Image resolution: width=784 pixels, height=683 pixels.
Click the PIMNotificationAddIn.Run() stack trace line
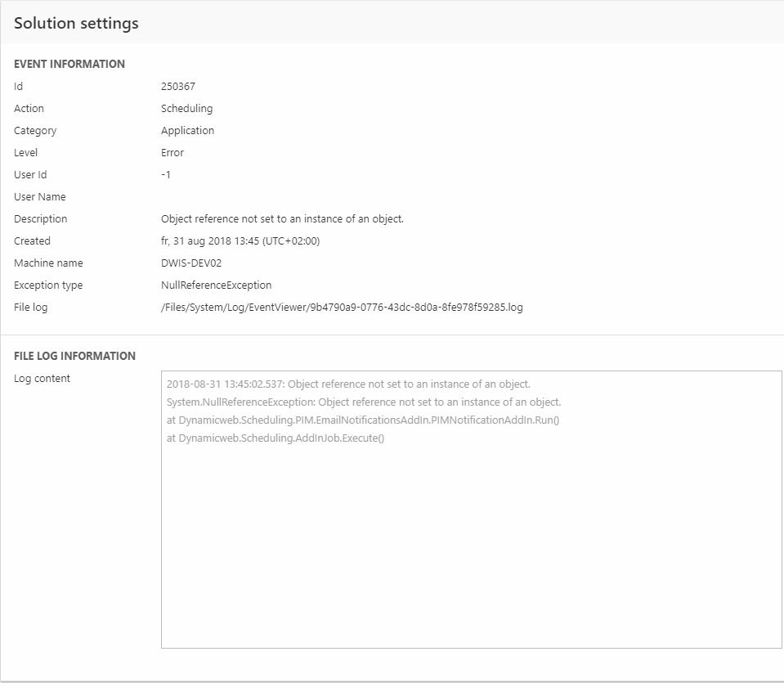(363, 420)
